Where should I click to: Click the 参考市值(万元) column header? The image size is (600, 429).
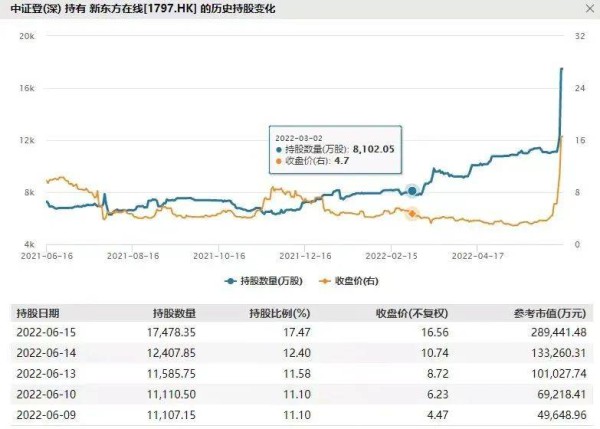click(550, 313)
